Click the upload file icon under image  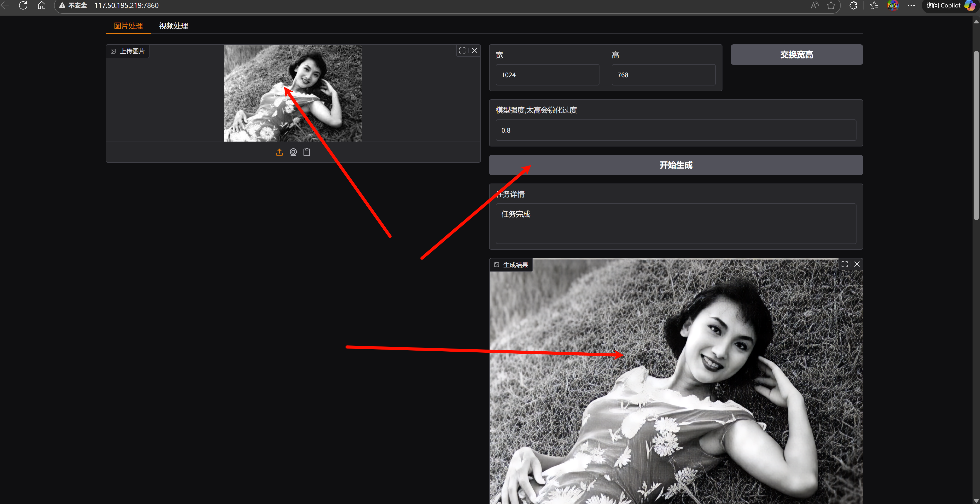click(279, 152)
